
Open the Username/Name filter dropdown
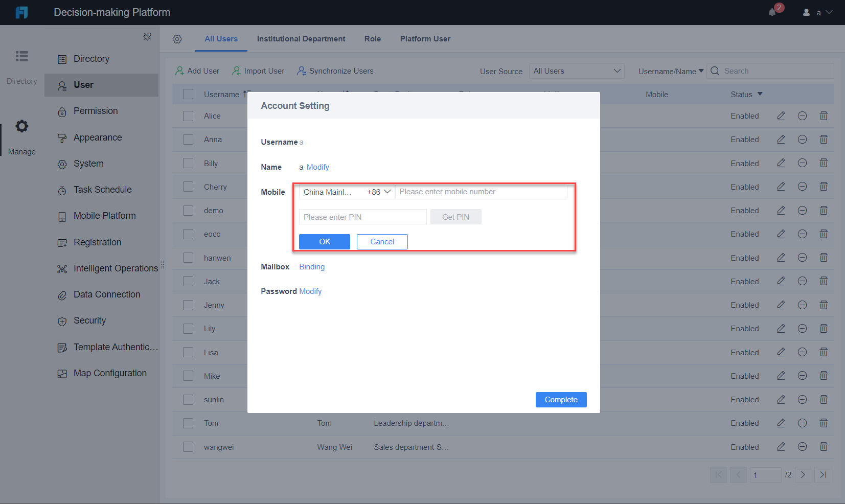(x=670, y=71)
